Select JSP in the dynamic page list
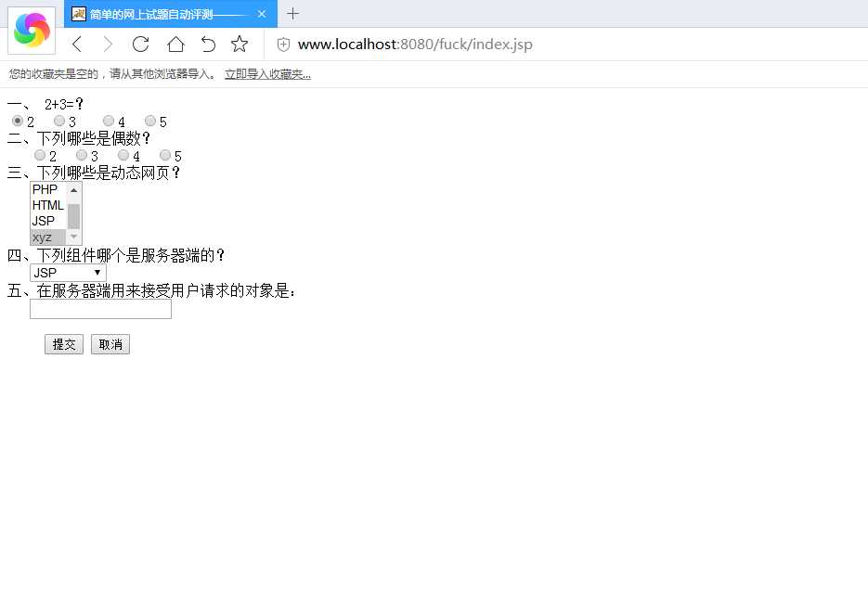The image size is (868, 603). coord(48,222)
